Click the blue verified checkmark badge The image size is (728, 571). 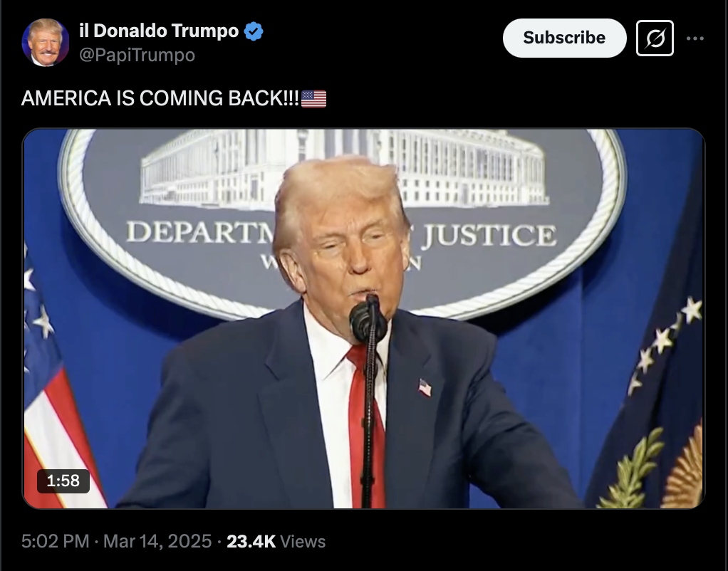(254, 31)
